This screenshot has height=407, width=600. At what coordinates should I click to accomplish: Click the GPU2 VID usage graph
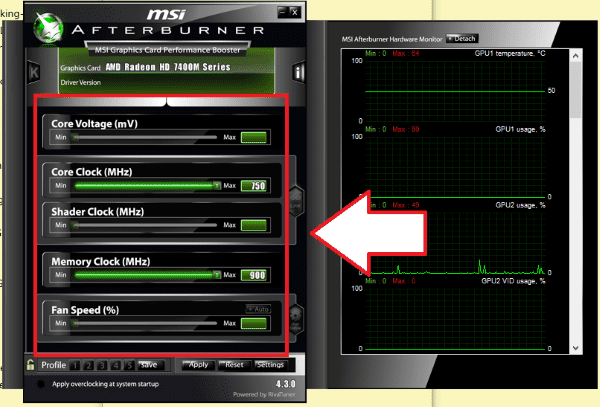(455, 319)
